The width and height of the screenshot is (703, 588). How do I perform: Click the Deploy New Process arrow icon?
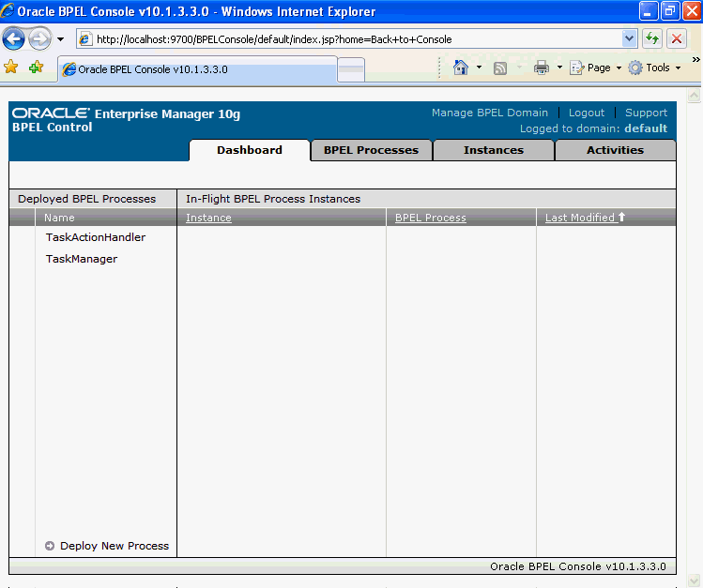(50, 546)
